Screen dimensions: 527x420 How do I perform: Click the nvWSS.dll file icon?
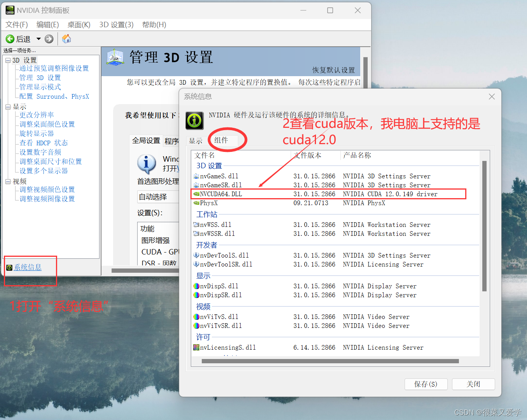[196, 225]
